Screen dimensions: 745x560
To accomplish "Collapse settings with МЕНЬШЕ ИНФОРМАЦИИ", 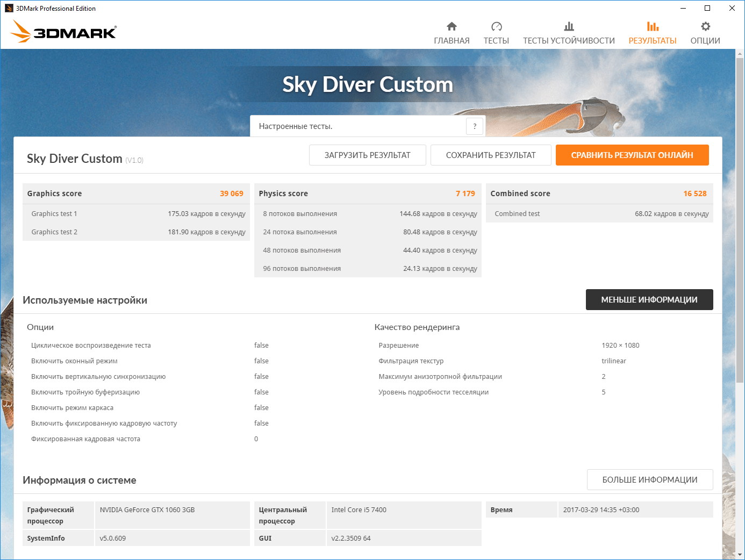I will pos(649,300).
